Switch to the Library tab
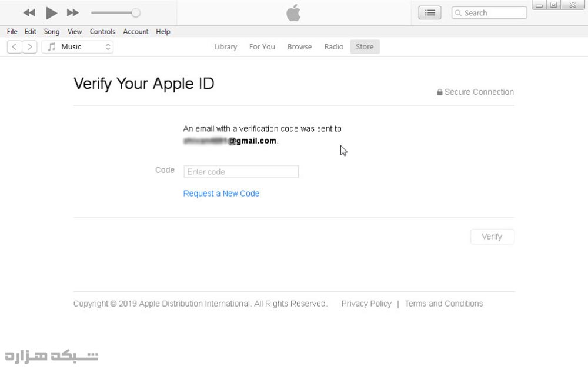The width and height of the screenshot is (588, 369). (225, 47)
